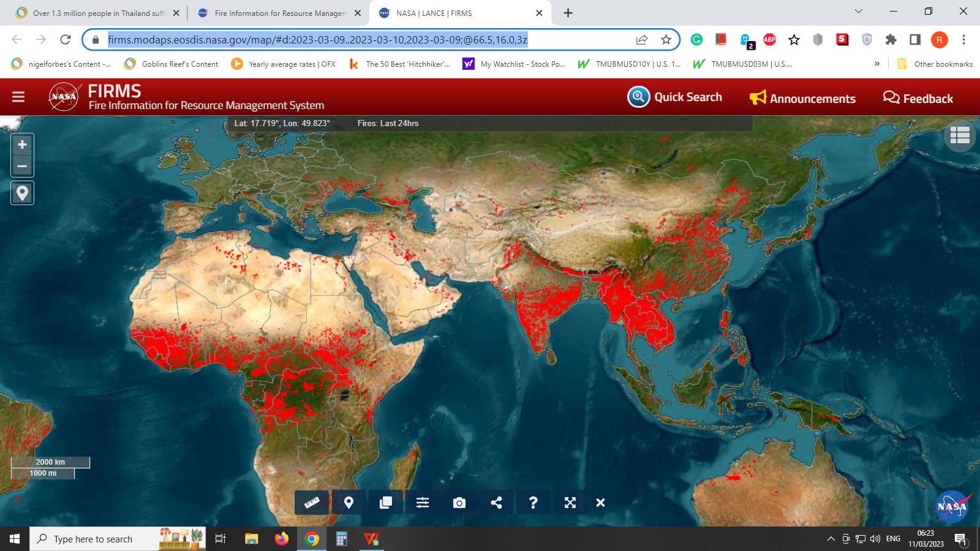
Task: Click the share map icon
Action: coord(496,503)
